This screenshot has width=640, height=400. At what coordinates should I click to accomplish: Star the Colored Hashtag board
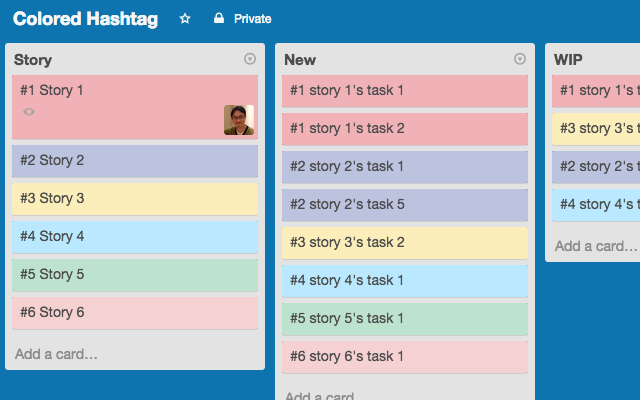point(185,19)
